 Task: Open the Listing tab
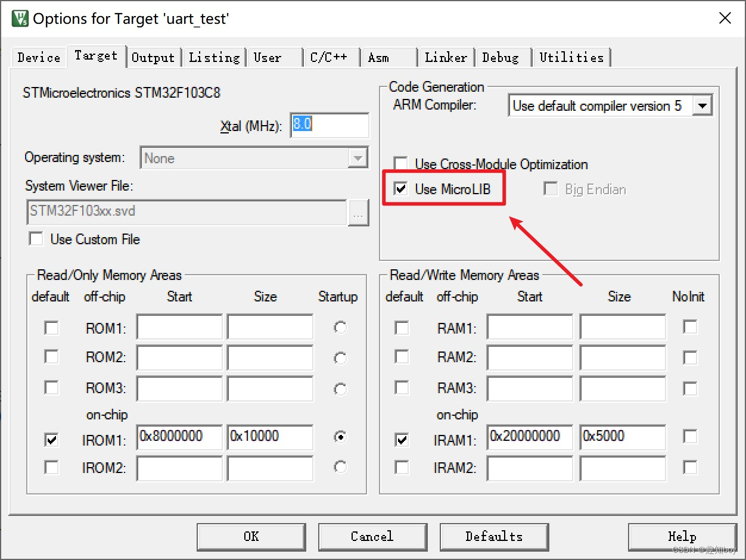point(214,57)
